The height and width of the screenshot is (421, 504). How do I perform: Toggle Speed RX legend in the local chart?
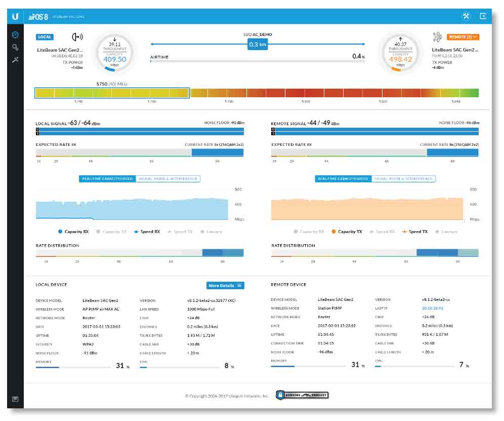coord(147,232)
